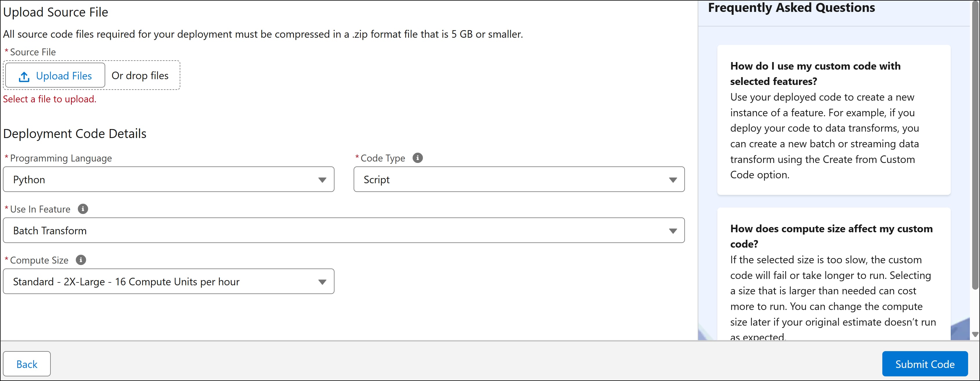Open the Programming Language dropdown
This screenshot has width=980, height=381.
click(x=323, y=179)
